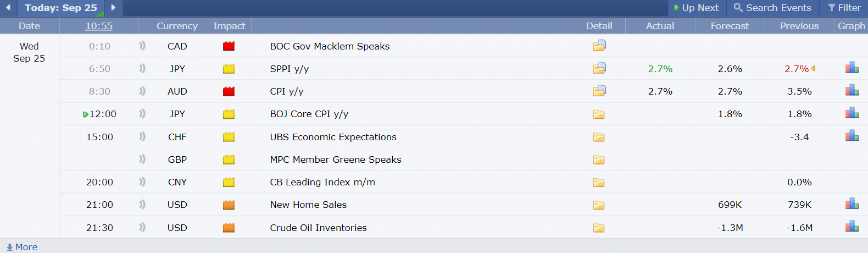The width and height of the screenshot is (868, 253).
Task: Click the 10:55 time header link
Action: click(99, 26)
